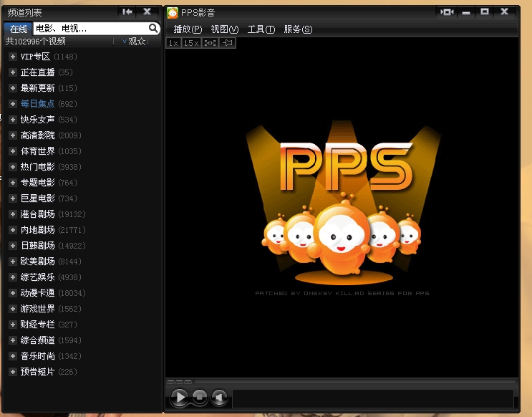Select 游戏世界 in channel list
This screenshot has height=417, width=532.
(37, 309)
